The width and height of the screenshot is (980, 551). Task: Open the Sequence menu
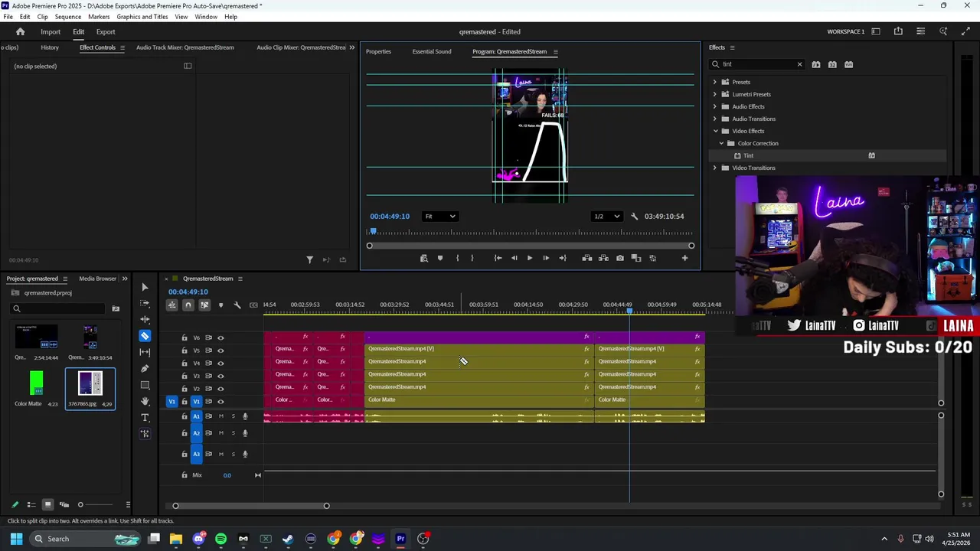coord(68,17)
